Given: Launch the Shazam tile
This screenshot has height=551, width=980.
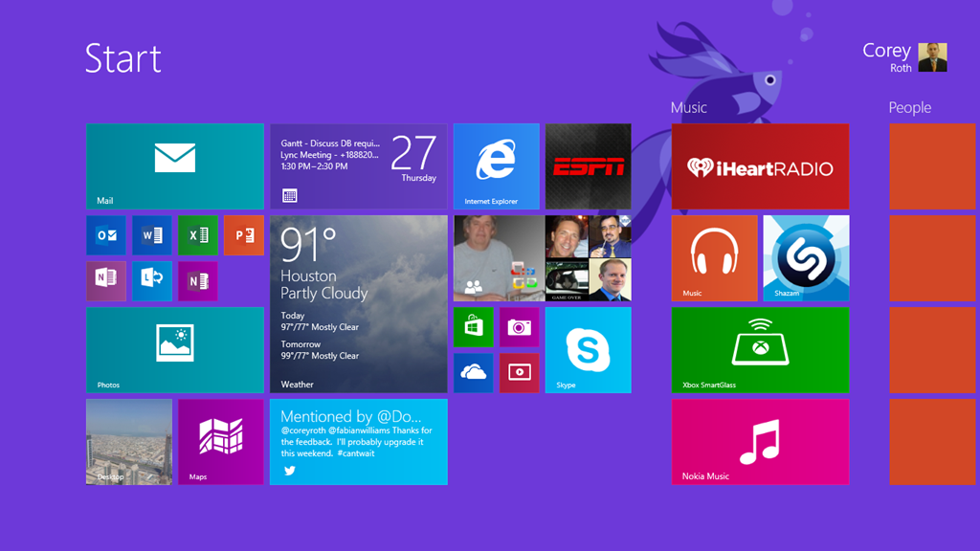Looking at the screenshot, I should coord(806,258).
